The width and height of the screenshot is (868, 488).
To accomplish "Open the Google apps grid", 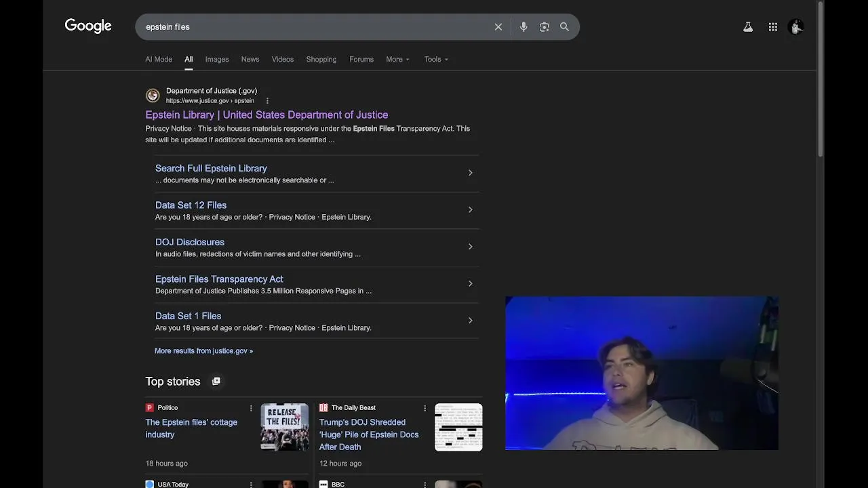I will (773, 27).
